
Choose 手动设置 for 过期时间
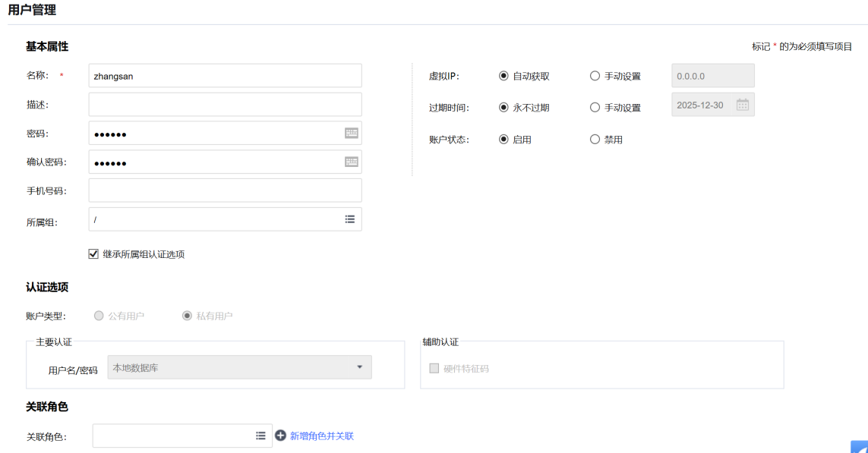coord(595,108)
